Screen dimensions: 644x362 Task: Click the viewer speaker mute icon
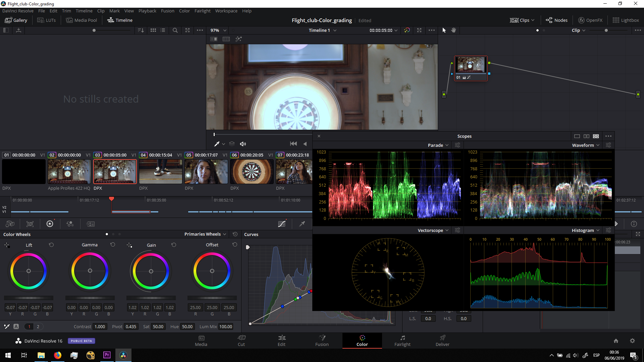243,144
